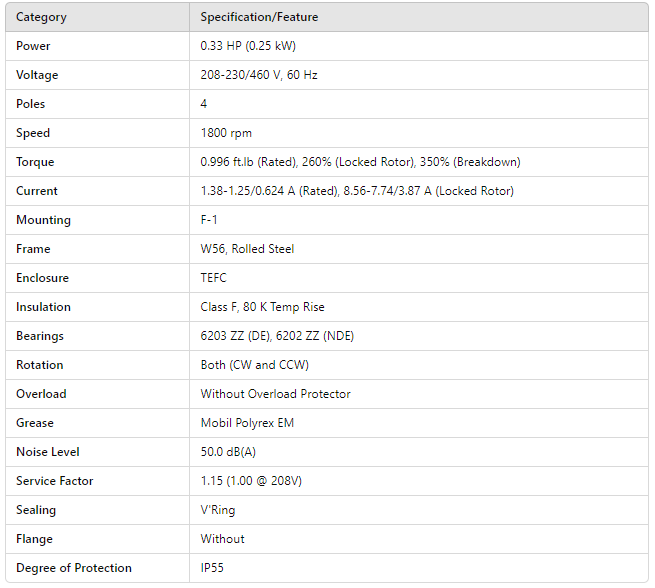Click the Category column header

point(40,17)
